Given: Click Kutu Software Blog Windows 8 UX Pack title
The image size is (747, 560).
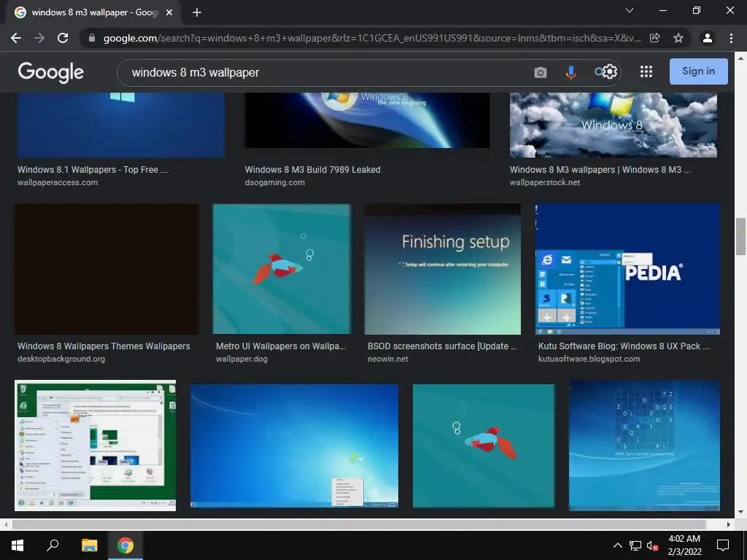Looking at the screenshot, I should [x=624, y=346].
